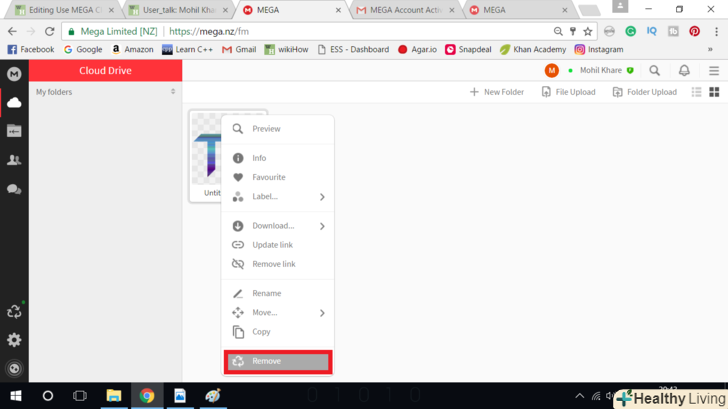
Task: Reload the page
Action: pos(49,31)
